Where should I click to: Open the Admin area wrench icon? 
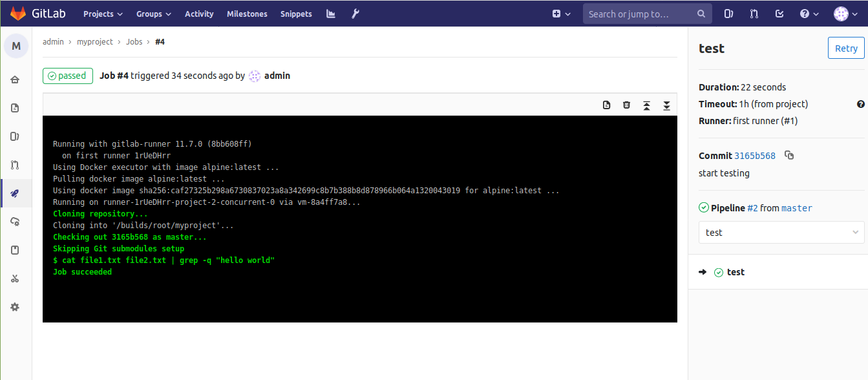[x=354, y=14]
